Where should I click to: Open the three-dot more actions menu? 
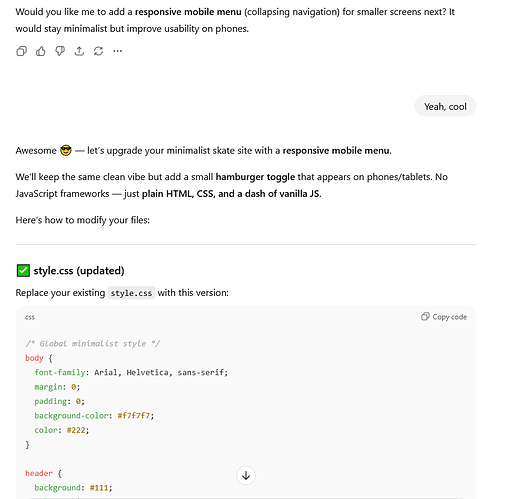point(117,51)
